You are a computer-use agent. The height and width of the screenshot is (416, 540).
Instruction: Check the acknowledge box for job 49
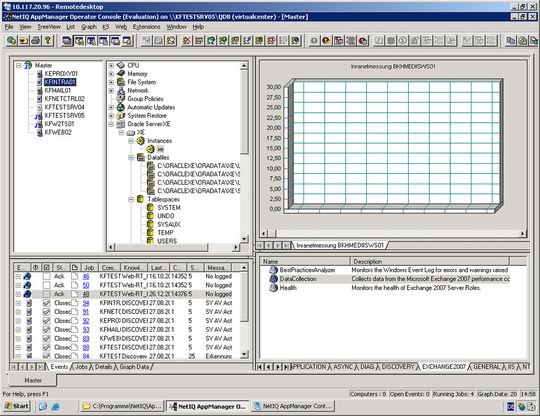[x=46, y=294]
